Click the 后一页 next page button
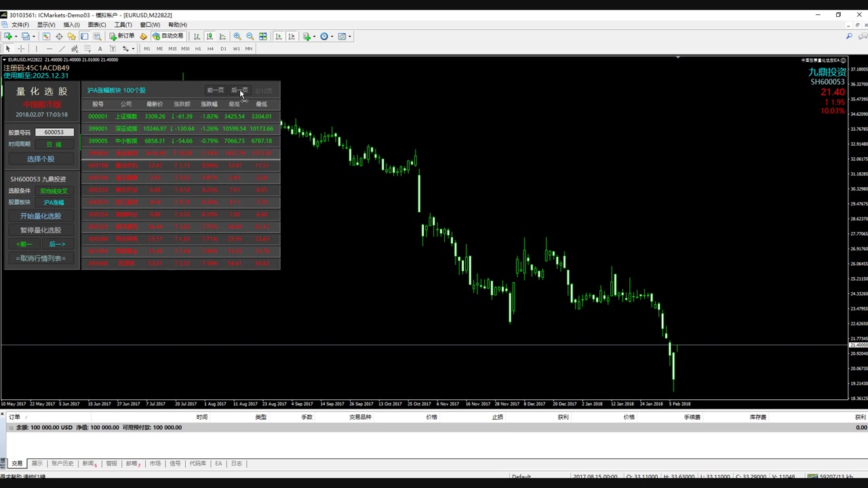This screenshot has width=868, height=488. coord(239,90)
